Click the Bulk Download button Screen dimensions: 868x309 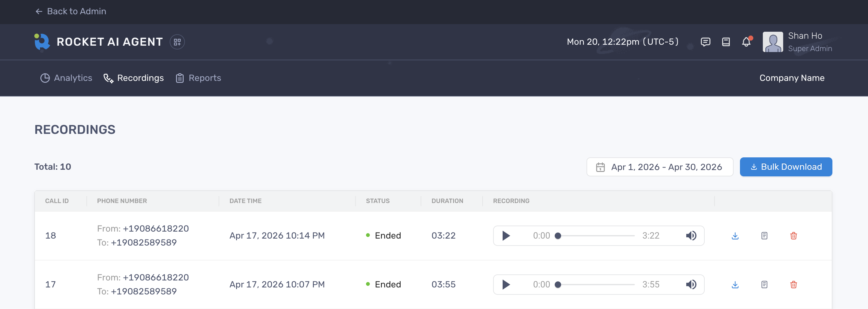click(x=786, y=167)
